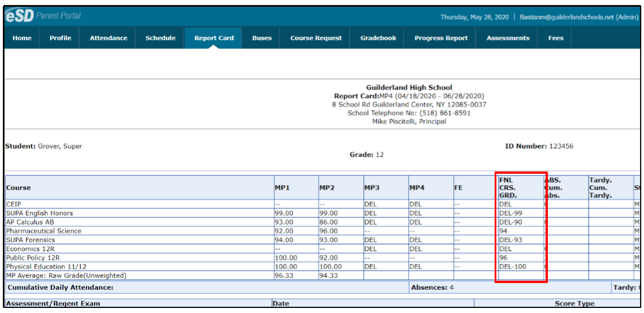Image resolution: width=644 pixels, height=313 pixels.
Task: Click the final grade DEL-100
Action: point(513,267)
